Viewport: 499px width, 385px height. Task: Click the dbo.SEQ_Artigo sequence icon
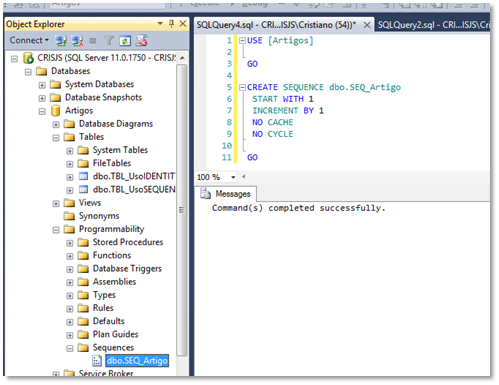pos(97,360)
